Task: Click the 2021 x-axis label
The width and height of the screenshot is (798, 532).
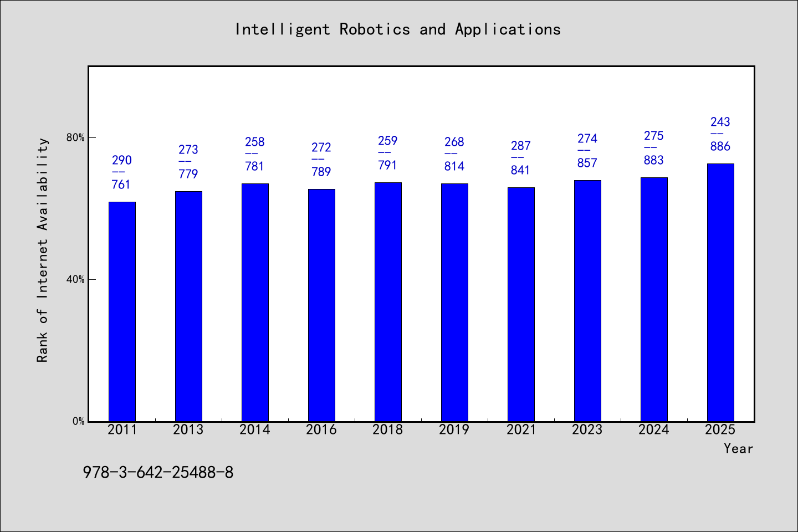Action: 521,429
